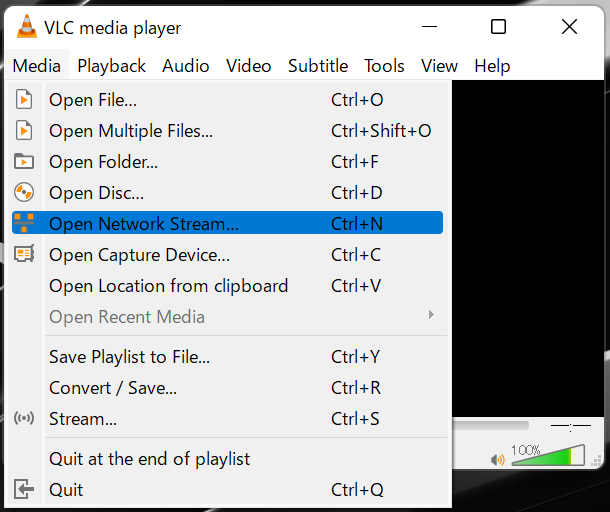Mute audio with the speaker icon
Screen dimensions: 610x512
(497, 460)
